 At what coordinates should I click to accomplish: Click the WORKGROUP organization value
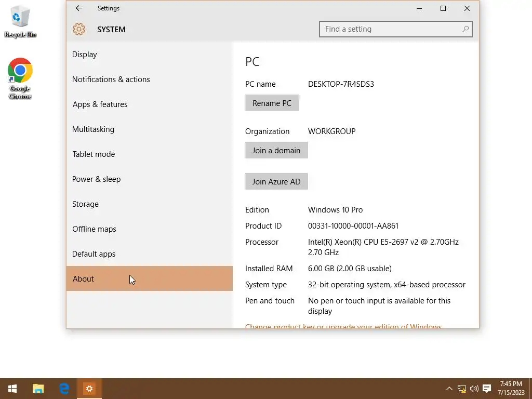pos(332,131)
